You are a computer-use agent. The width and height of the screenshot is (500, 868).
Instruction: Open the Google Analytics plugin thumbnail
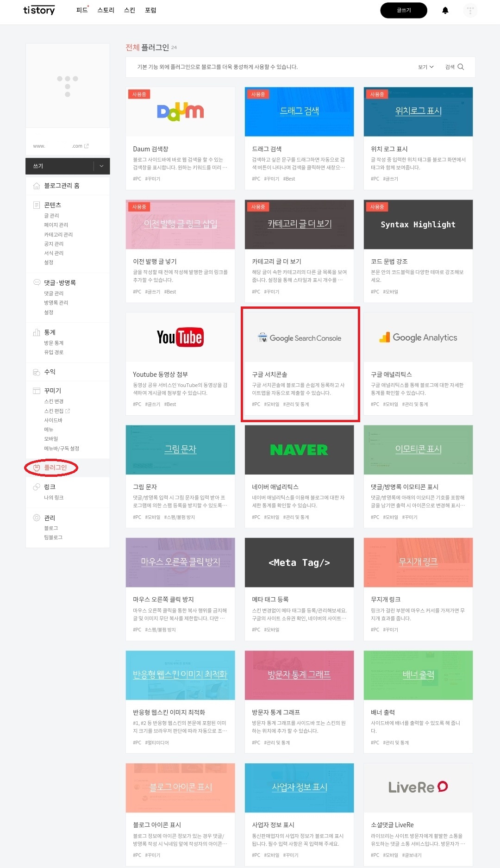pyautogui.click(x=418, y=337)
